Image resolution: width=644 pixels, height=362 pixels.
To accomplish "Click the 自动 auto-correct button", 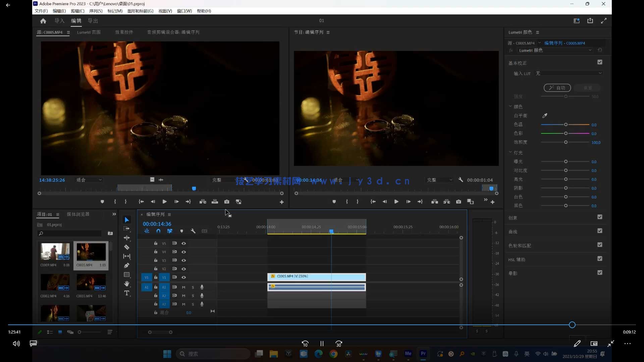I will click(x=557, y=88).
